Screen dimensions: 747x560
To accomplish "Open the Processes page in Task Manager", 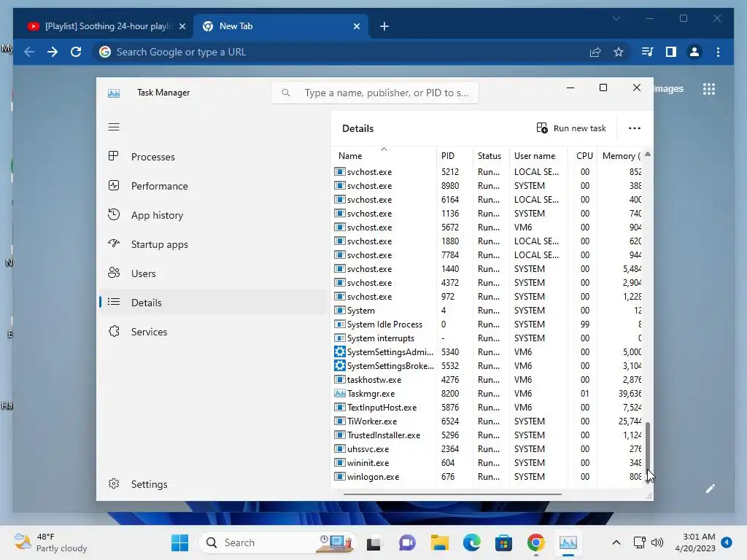I will click(212, 157).
